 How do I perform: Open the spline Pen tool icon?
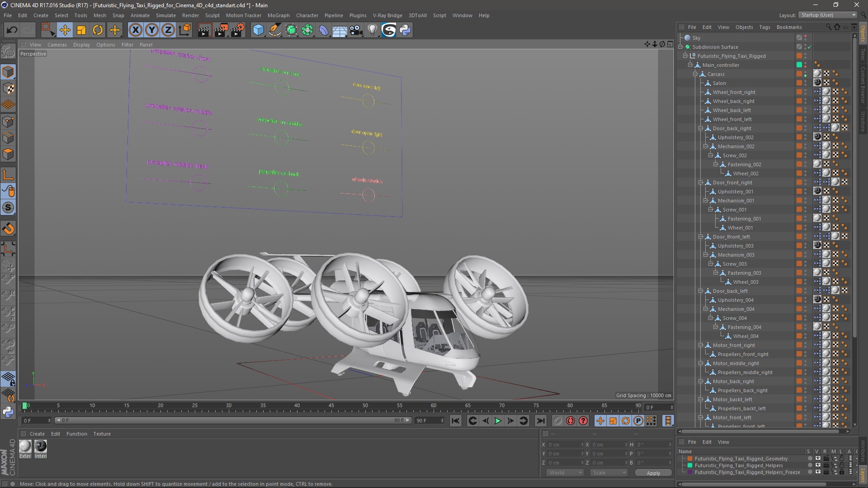[274, 30]
